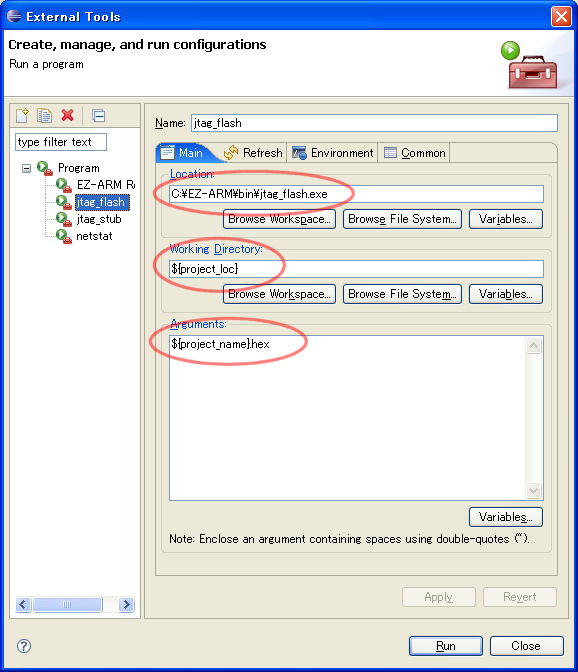The width and height of the screenshot is (578, 672).
Task: Click the Run button
Action: [446, 646]
